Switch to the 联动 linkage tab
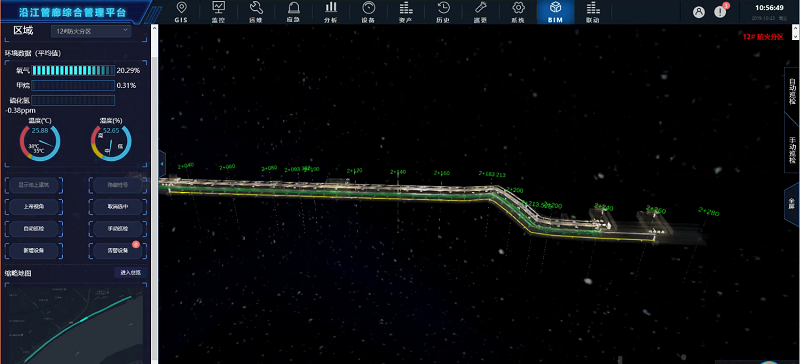Screen dimensions: 800x364 click(x=592, y=12)
